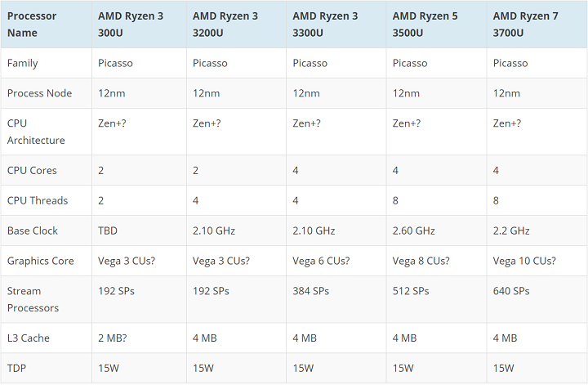588x385 pixels.
Task: Click the AMD Ryzen 3 3200U header
Action: tap(225, 25)
